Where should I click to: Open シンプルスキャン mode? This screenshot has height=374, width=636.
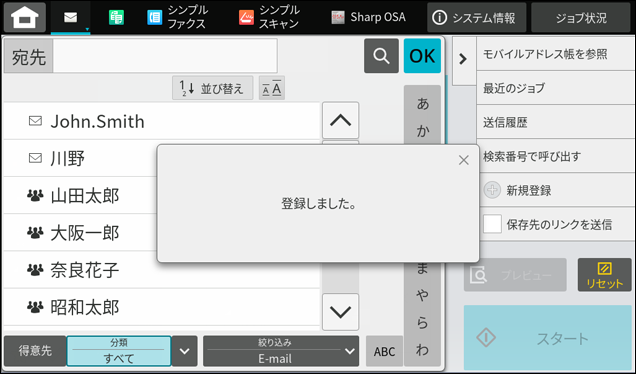[269, 17]
